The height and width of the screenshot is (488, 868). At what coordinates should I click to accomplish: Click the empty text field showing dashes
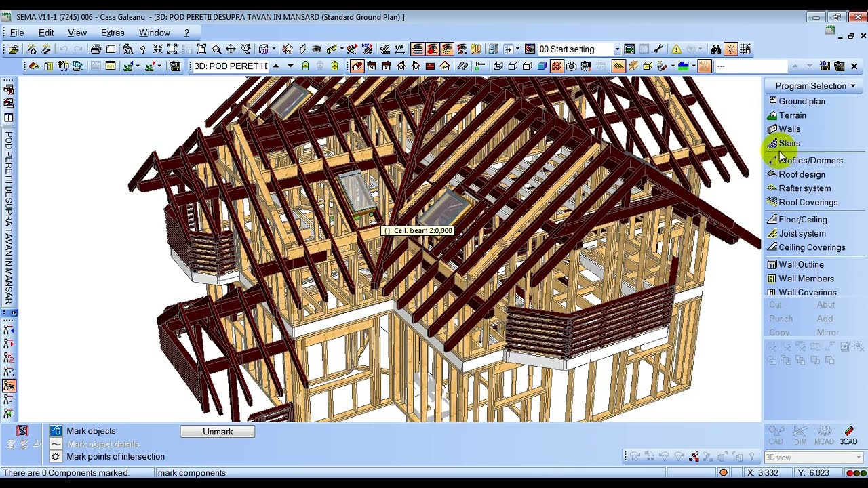[751, 66]
